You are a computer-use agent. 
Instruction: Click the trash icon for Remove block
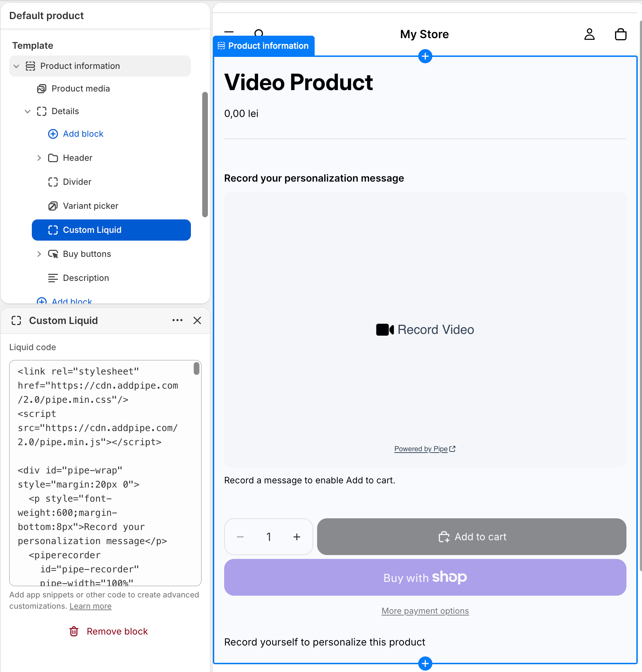tap(74, 631)
